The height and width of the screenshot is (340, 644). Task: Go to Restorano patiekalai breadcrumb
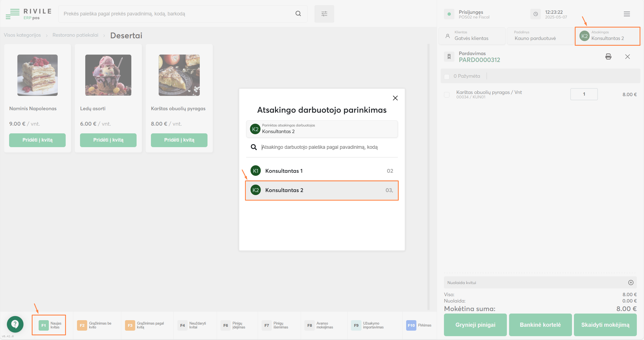pos(75,35)
